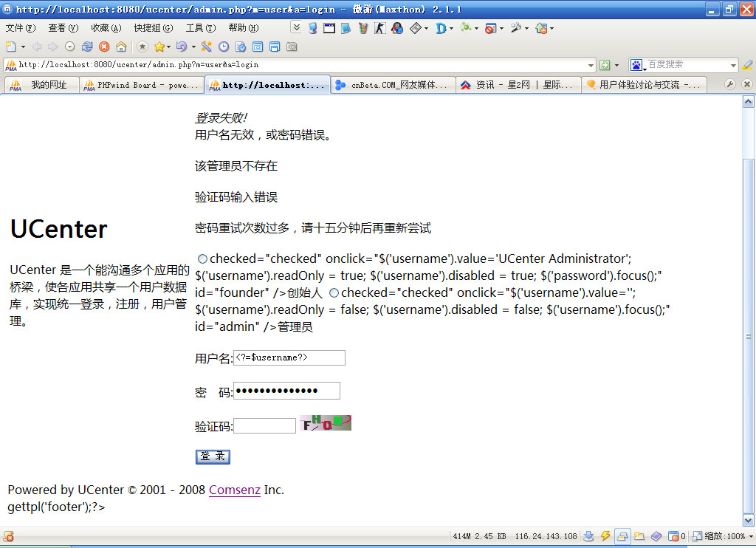The image size is (756, 548).
Task: Open the 文件 File menu
Action: [x=21, y=28]
